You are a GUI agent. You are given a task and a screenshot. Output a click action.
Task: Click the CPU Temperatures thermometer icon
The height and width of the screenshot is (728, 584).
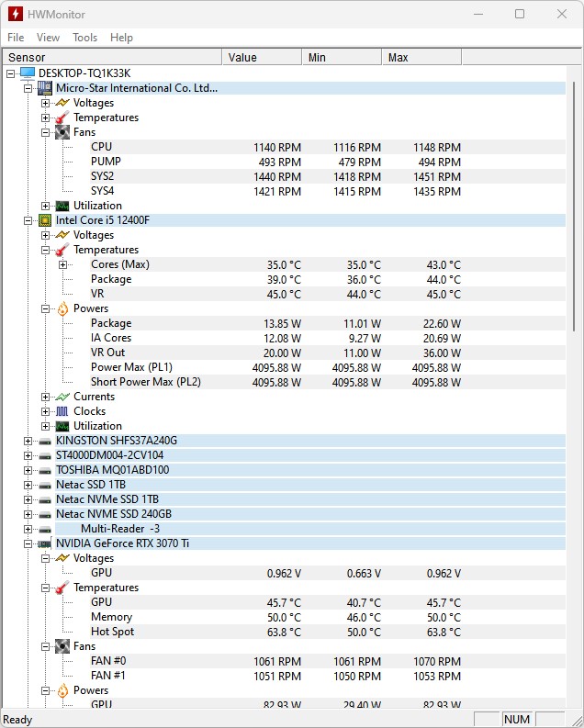point(62,250)
